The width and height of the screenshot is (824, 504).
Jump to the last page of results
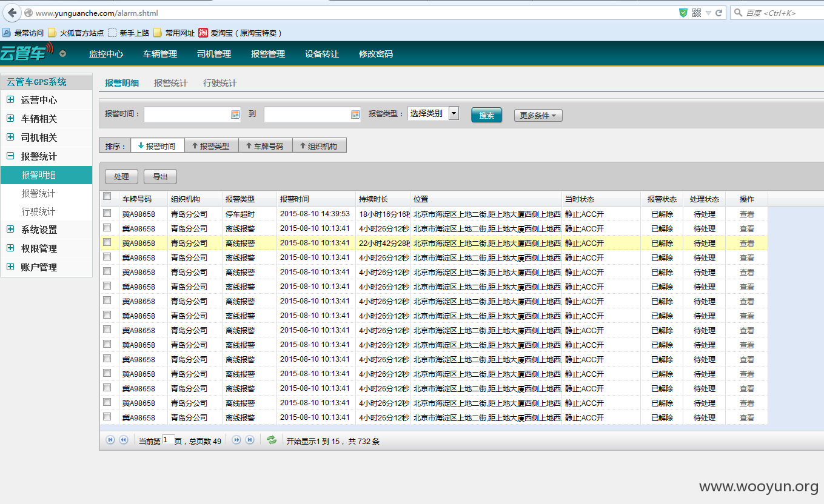[250, 440]
